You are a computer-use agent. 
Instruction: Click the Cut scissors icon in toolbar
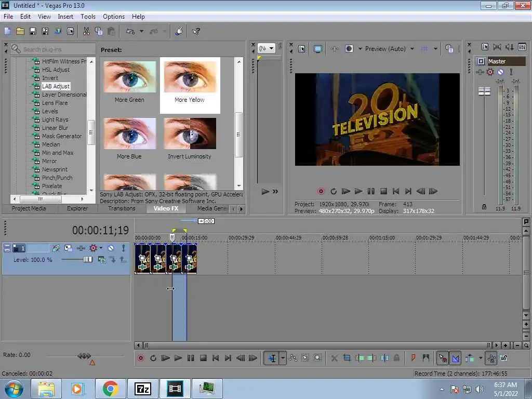pos(86,31)
